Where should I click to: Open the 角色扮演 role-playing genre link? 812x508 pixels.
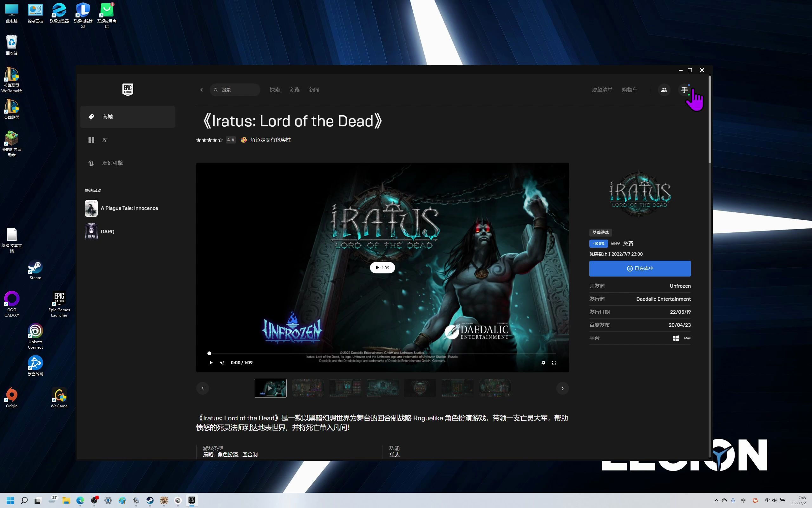[x=227, y=455]
